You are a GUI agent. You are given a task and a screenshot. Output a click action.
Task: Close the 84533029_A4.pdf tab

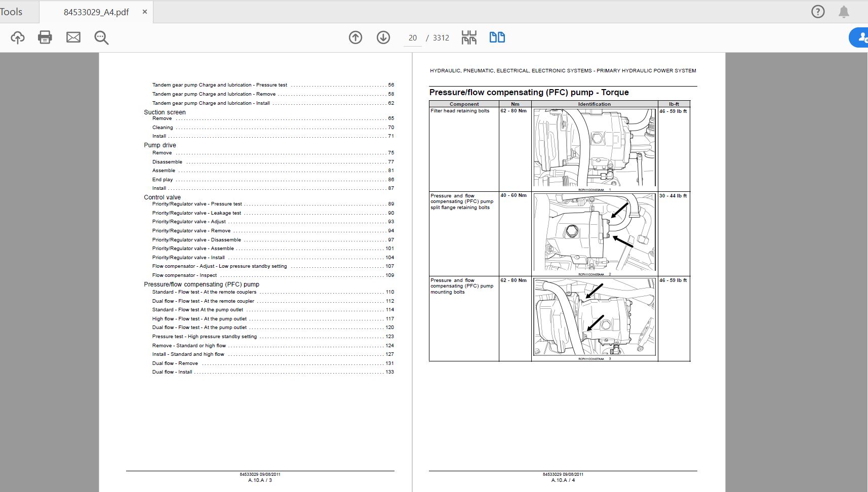pyautogui.click(x=144, y=12)
